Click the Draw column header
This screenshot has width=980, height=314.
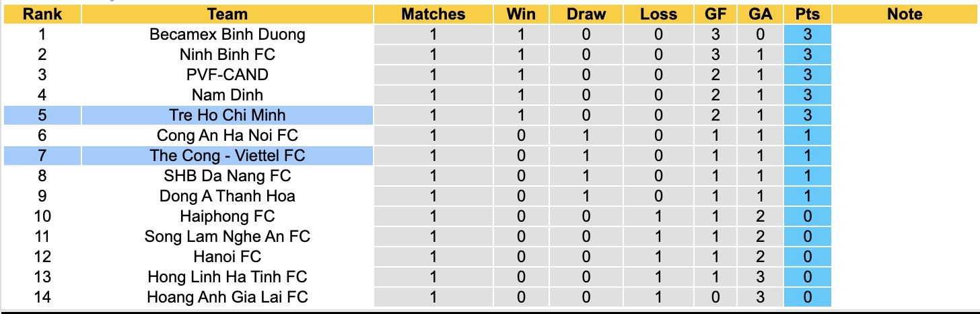point(586,14)
